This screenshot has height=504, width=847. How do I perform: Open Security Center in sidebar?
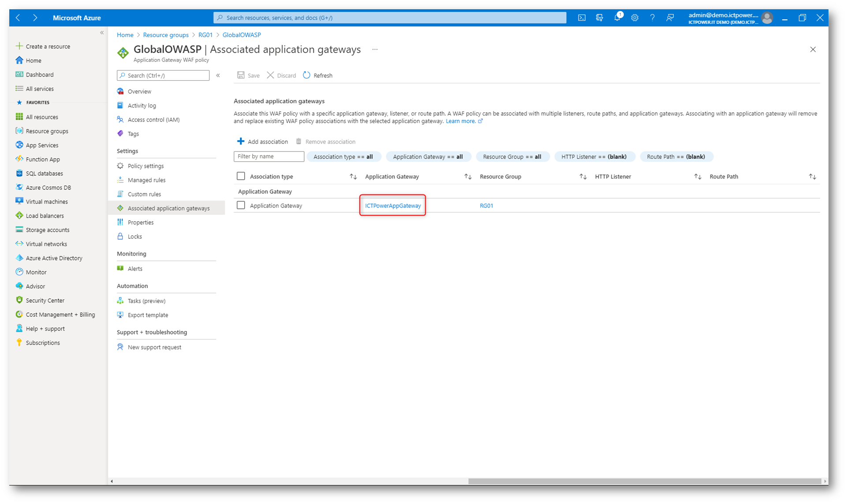point(45,300)
